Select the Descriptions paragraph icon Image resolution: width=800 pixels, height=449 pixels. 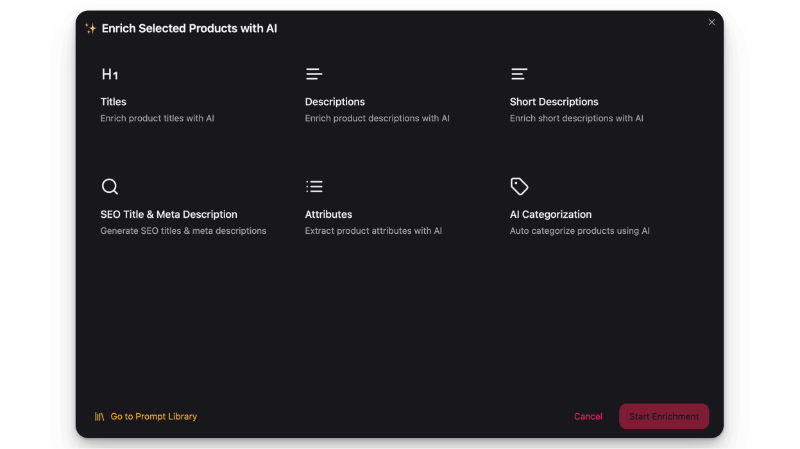[x=314, y=74]
